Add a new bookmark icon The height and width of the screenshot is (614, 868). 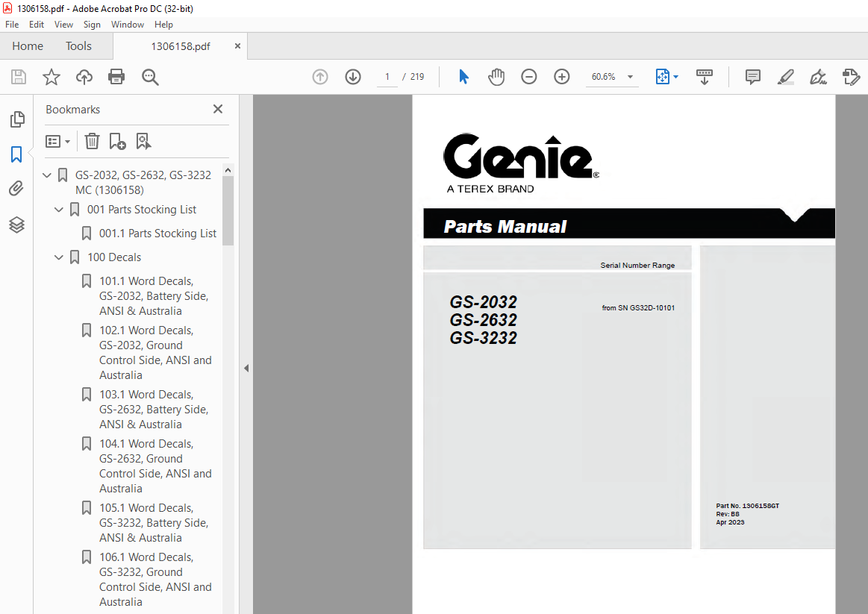pyautogui.click(x=117, y=141)
